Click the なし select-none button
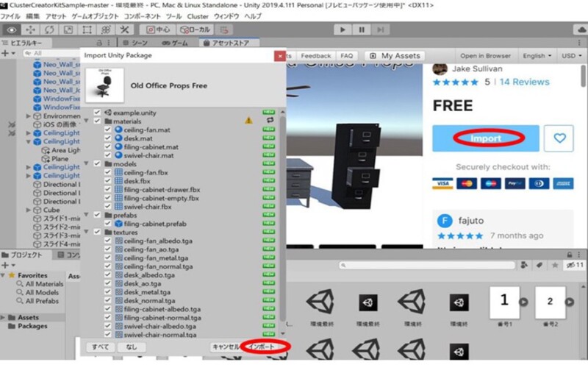The width and height of the screenshot is (588, 365). pyautogui.click(x=132, y=347)
